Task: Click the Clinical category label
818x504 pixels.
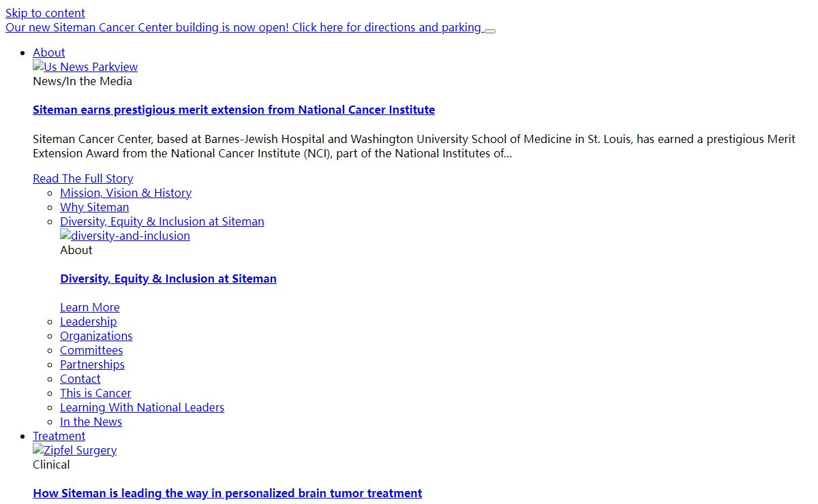Action: coord(51,464)
